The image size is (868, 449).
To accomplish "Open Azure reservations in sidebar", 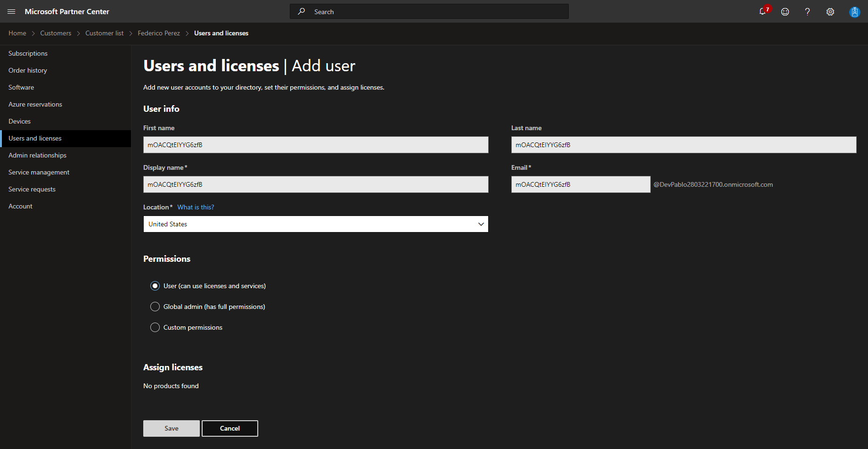I will [x=66, y=104].
